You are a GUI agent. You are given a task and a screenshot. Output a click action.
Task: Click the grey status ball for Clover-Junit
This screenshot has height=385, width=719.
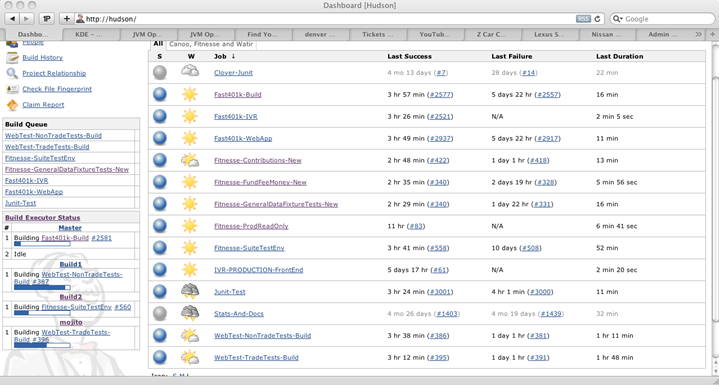[160, 72]
